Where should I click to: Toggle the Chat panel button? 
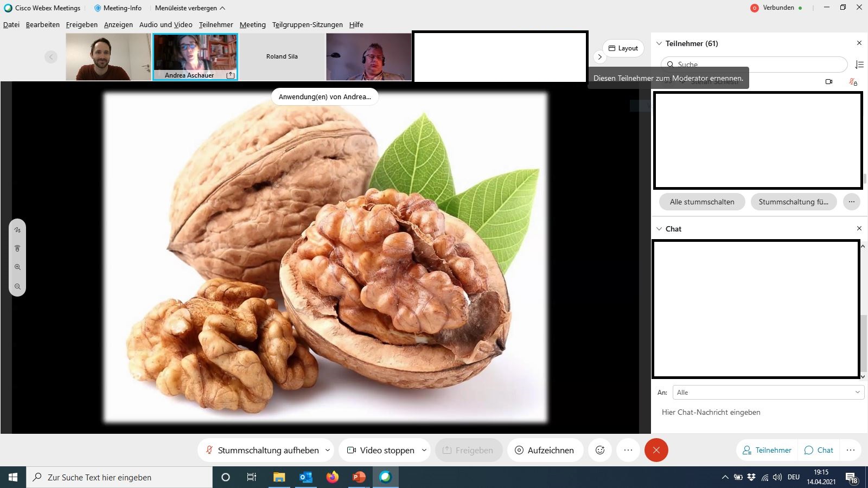click(x=819, y=450)
